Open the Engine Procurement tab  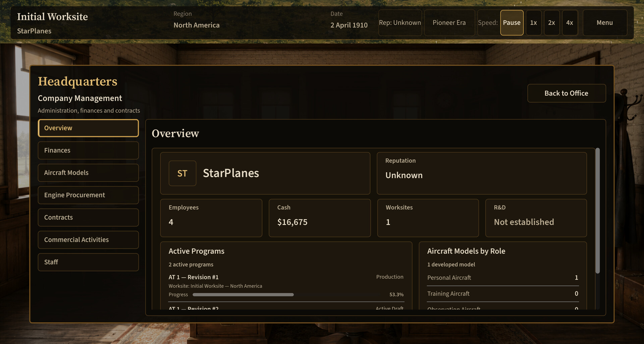tap(88, 195)
